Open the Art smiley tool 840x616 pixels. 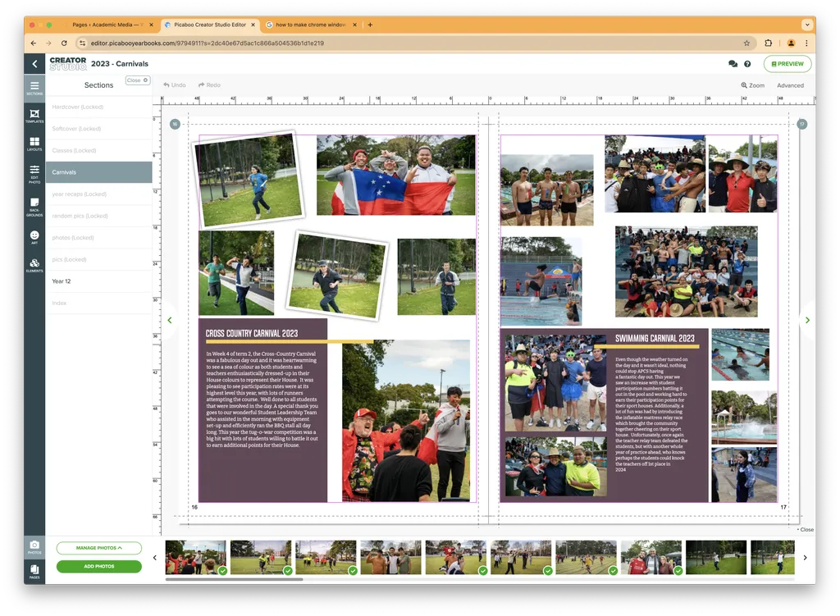click(x=34, y=237)
